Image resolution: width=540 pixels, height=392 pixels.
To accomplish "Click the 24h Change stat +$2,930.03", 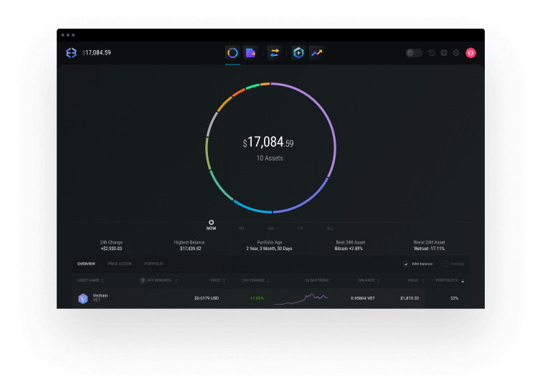I will [x=111, y=245].
